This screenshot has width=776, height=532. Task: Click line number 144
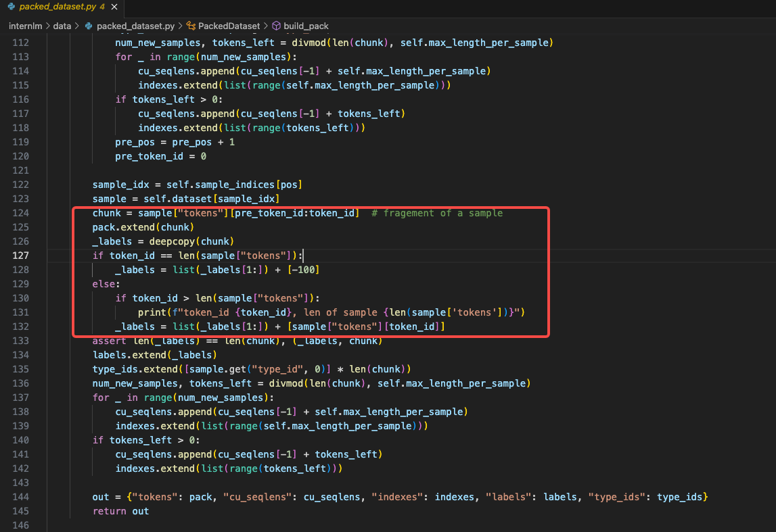click(21, 496)
